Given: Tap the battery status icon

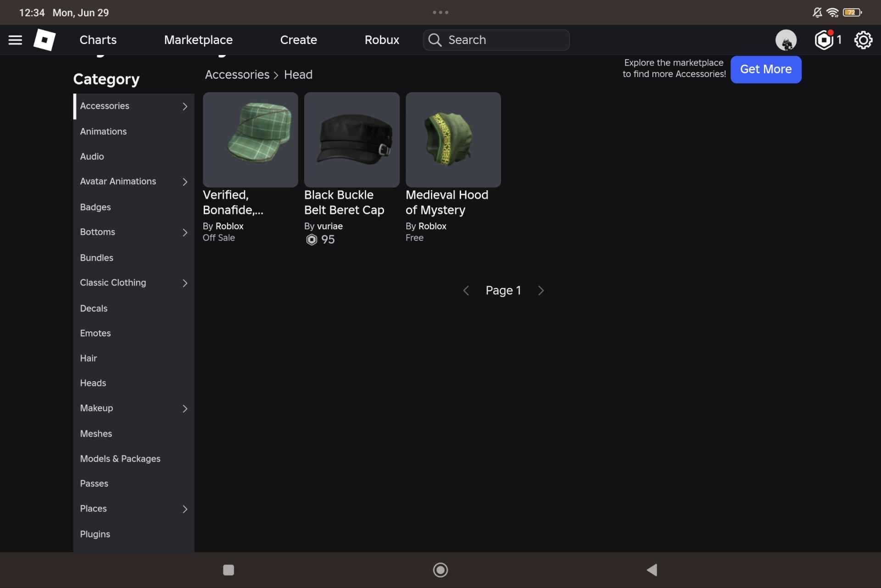Looking at the screenshot, I should pos(852,12).
